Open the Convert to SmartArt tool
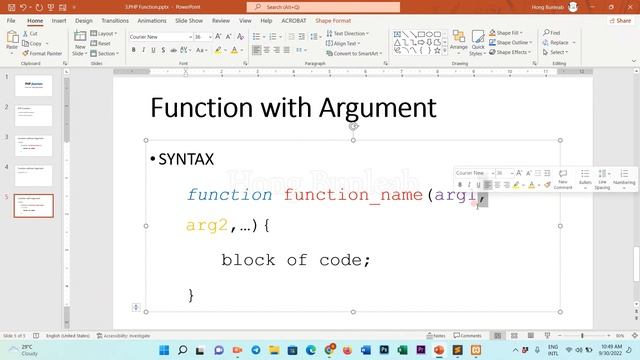 [354, 53]
